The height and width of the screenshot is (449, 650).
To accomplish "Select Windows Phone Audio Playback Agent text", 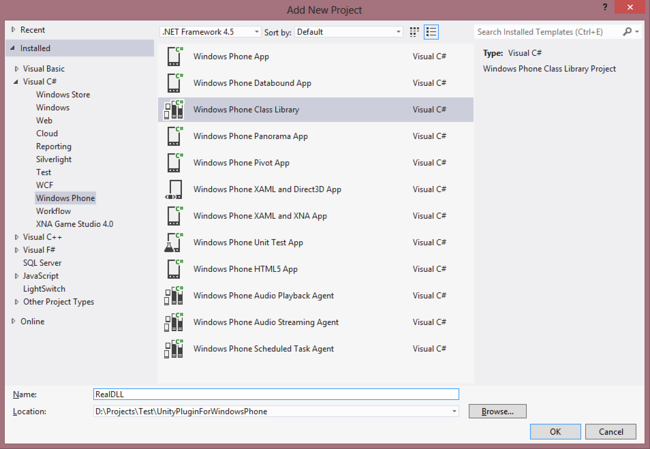I will [263, 296].
